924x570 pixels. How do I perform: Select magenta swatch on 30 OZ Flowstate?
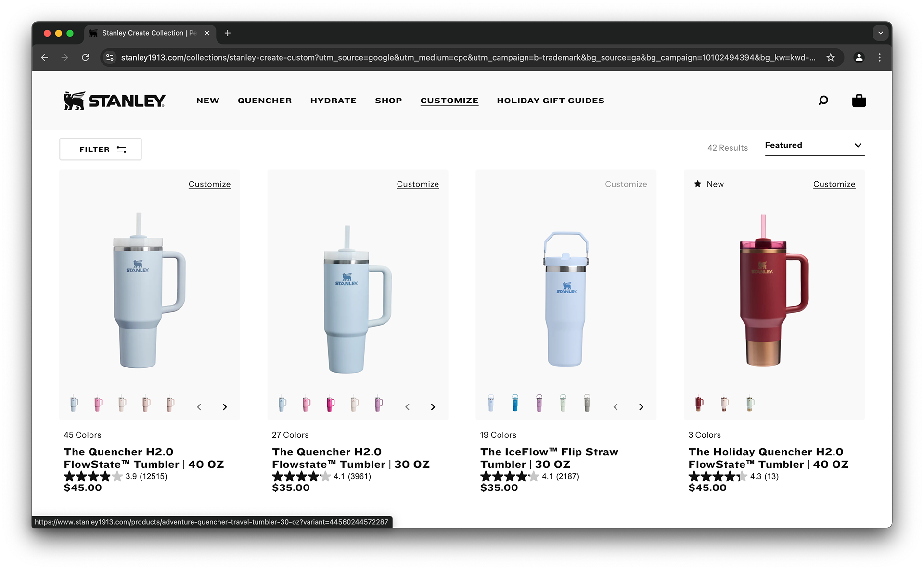point(331,403)
